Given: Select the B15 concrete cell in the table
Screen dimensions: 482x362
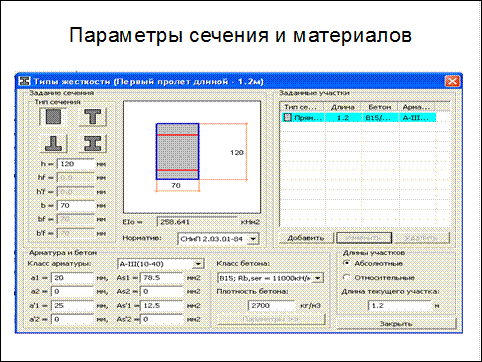Looking at the screenshot, I should (x=380, y=117).
